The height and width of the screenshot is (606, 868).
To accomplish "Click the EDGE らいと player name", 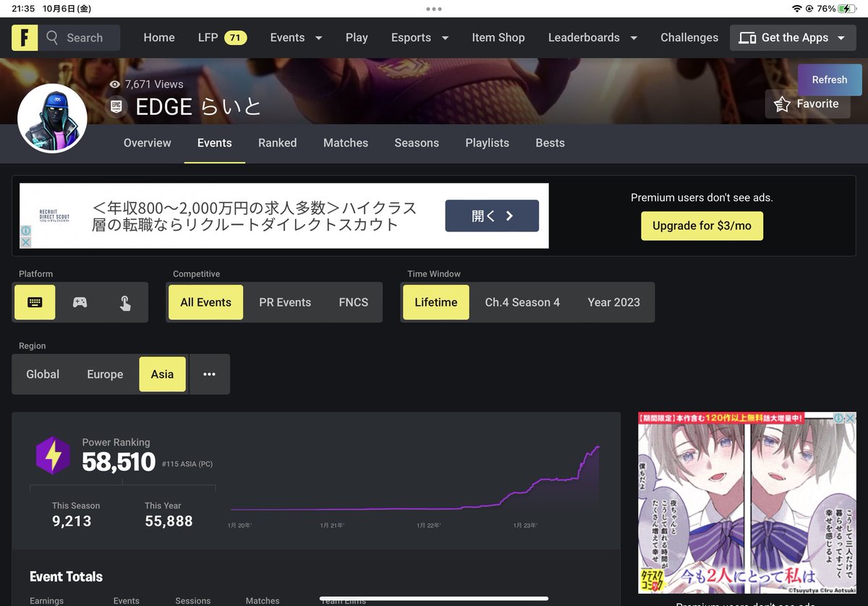I will [x=197, y=107].
